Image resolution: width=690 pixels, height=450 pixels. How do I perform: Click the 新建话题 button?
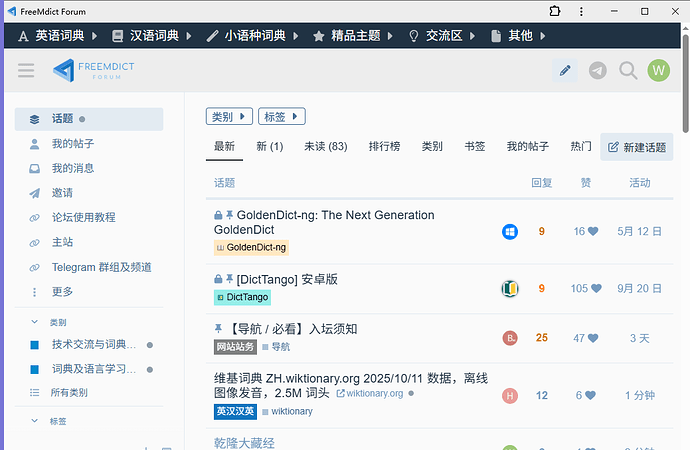tap(636, 147)
